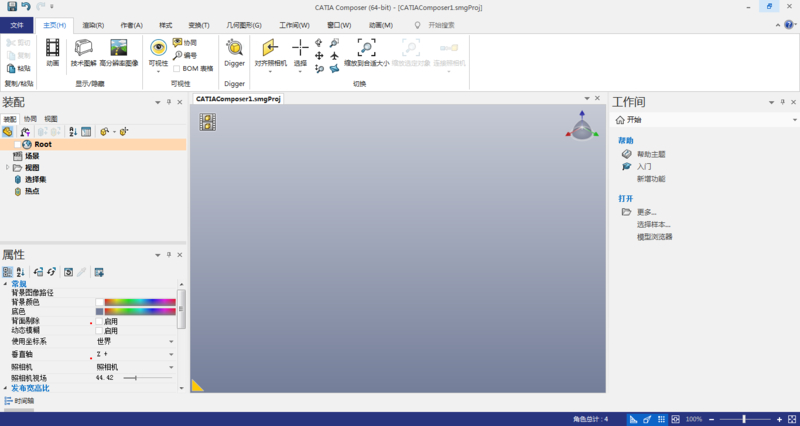This screenshot has height=426, width=800.
Task: Click the grid icon in status bar
Action: pos(661,419)
